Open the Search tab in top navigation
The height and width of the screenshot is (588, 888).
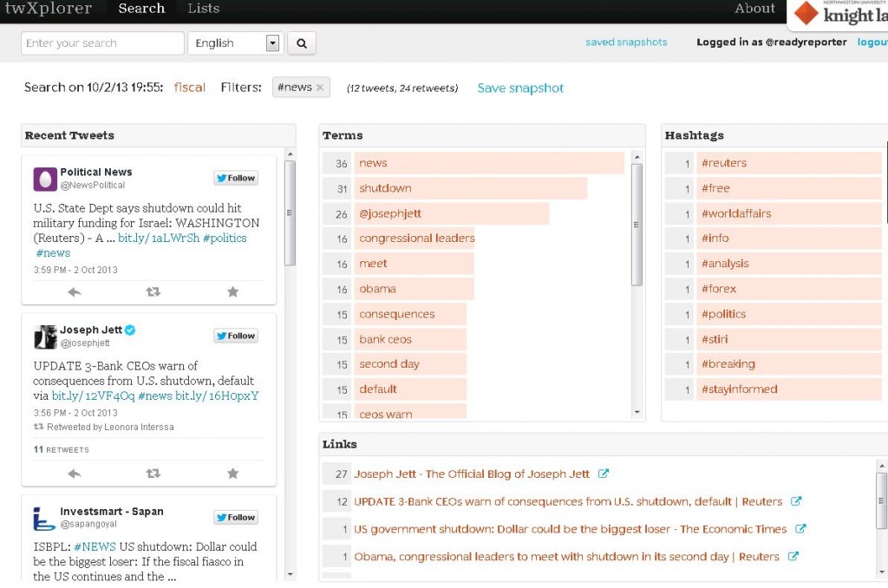141,9
